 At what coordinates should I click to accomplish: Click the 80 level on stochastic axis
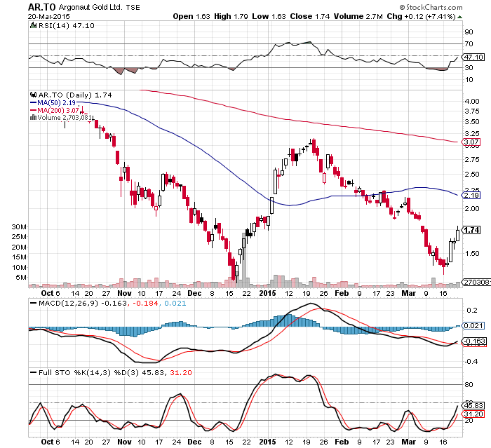(469, 385)
